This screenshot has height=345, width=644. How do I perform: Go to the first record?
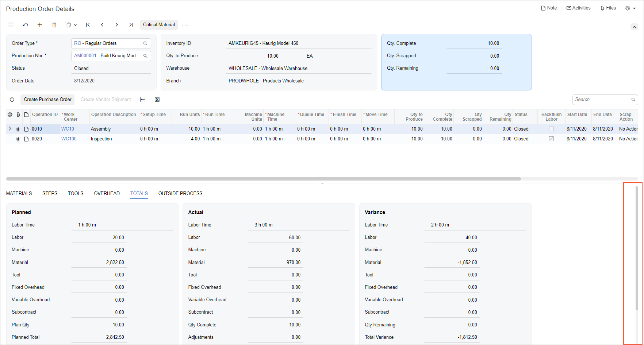[x=88, y=25]
